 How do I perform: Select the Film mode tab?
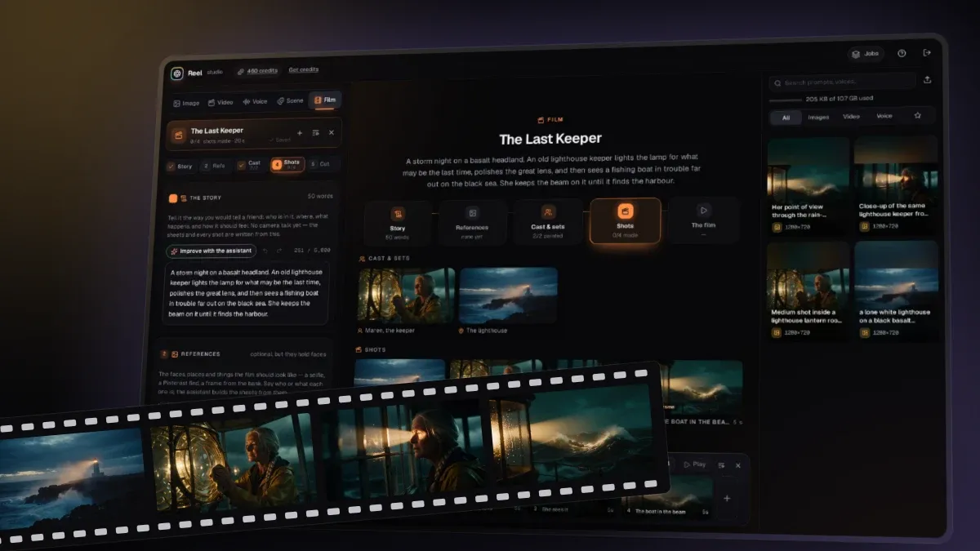pyautogui.click(x=325, y=100)
